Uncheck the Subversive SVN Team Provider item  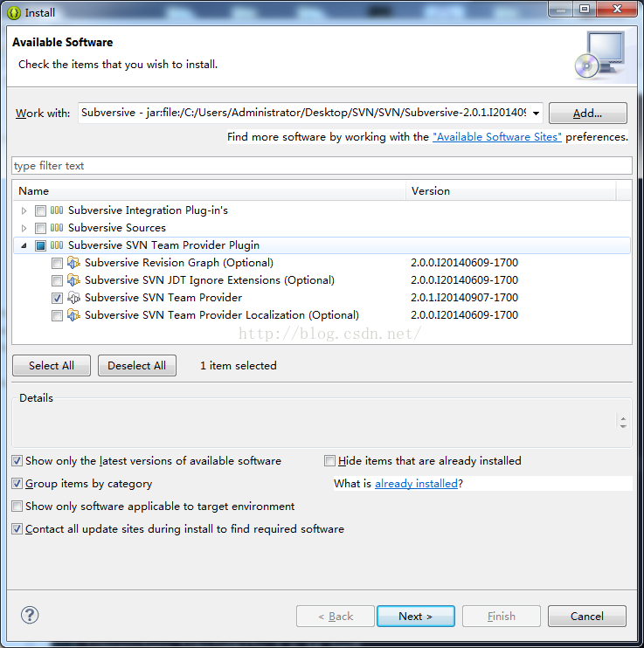tap(57, 298)
